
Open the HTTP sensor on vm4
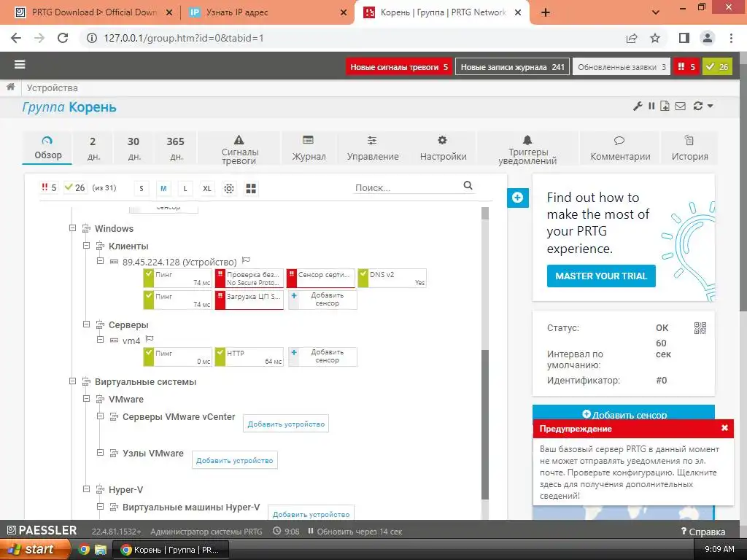[249, 357]
